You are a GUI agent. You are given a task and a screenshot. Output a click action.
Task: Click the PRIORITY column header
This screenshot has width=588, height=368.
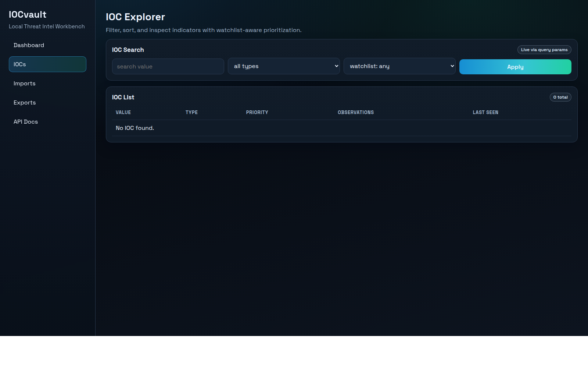(x=257, y=112)
